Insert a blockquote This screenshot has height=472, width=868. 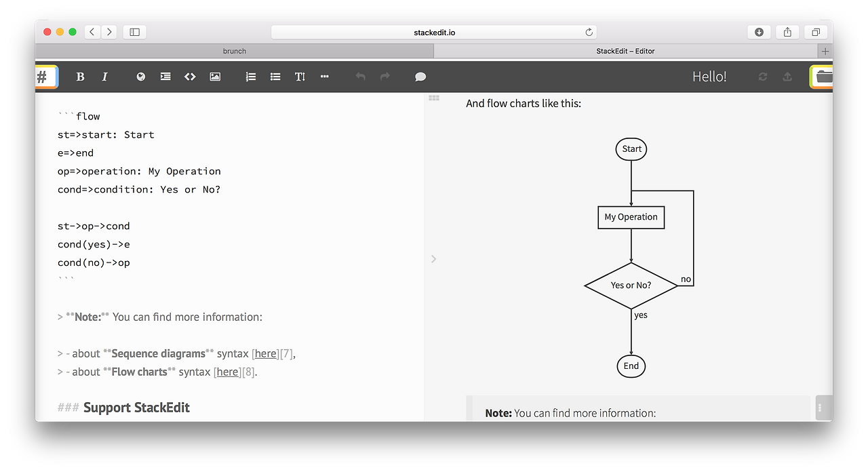[165, 77]
